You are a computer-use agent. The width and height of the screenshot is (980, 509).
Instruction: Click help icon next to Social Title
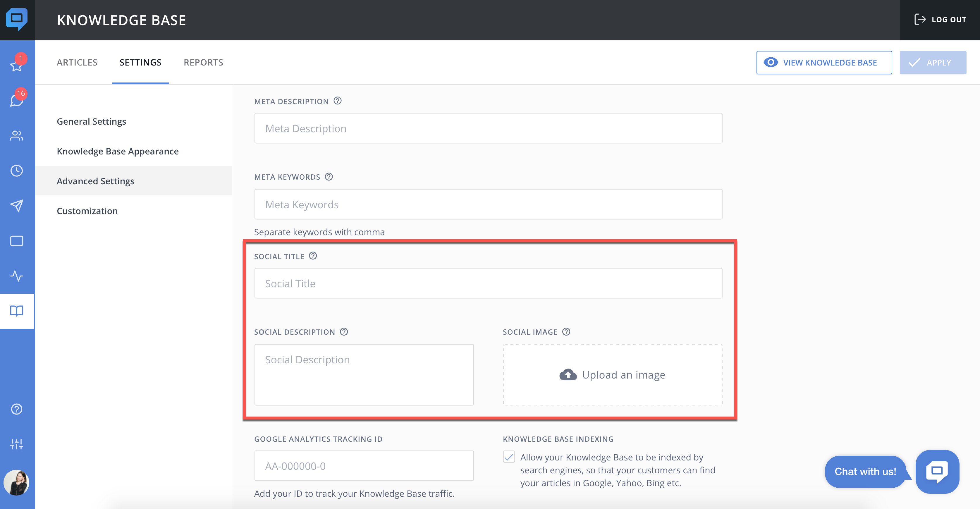pos(313,256)
